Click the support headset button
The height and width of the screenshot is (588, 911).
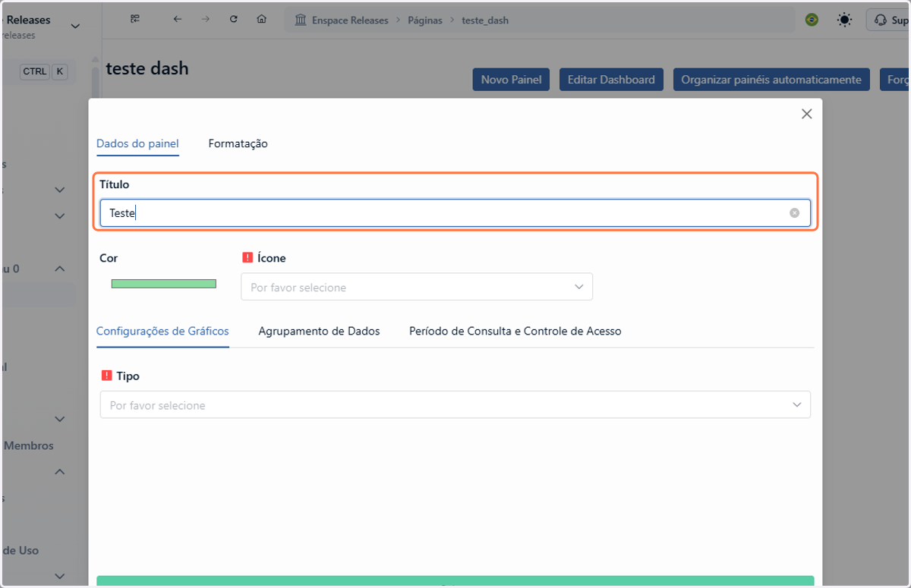[888, 20]
